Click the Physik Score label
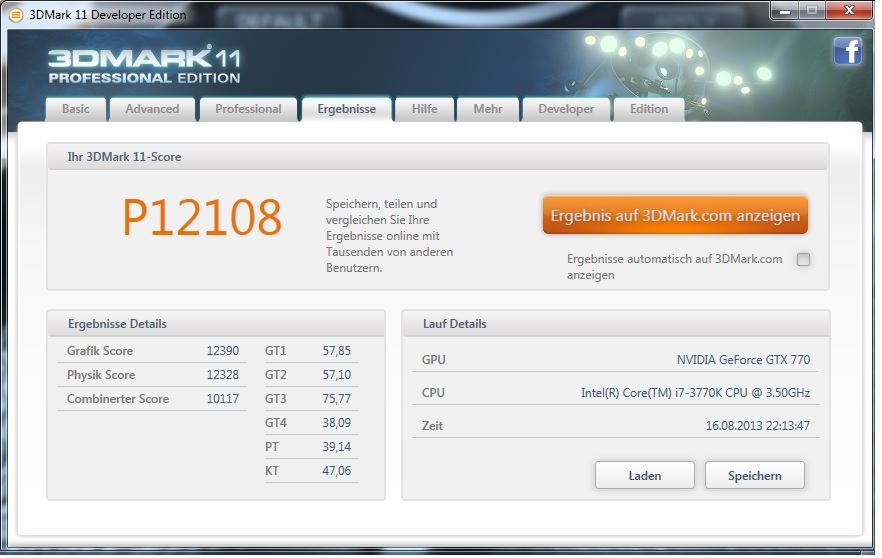 click(101, 375)
